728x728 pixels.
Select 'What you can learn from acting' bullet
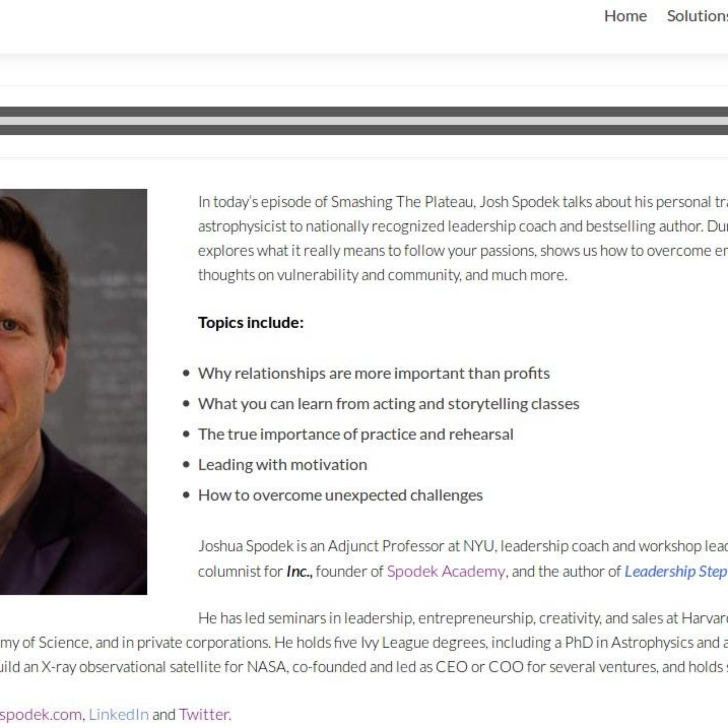pyautogui.click(x=388, y=404)
